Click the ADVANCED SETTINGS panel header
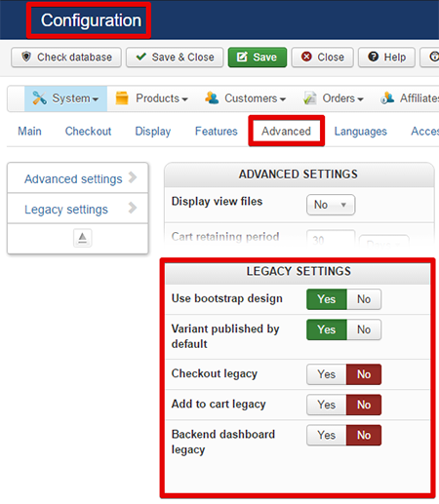The image size is (439, 504). click(x=299, y=174)
